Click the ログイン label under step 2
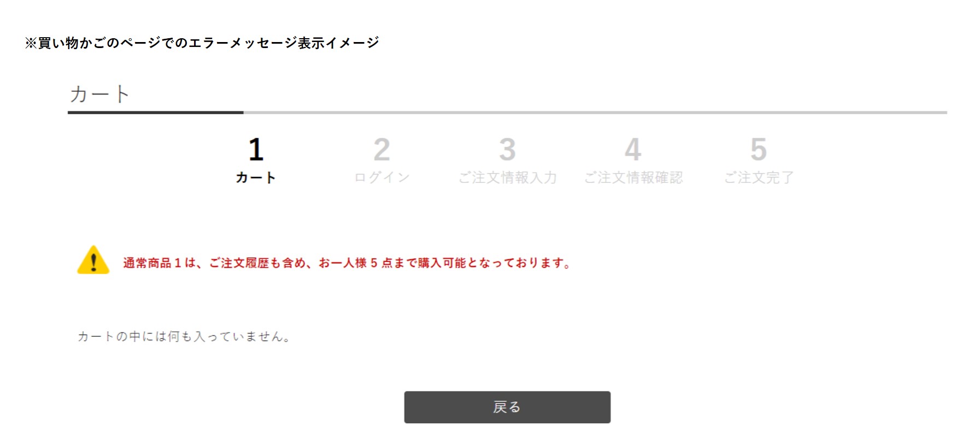The width and height of the screenshot is (980, 439). click(x=382, y=177)
